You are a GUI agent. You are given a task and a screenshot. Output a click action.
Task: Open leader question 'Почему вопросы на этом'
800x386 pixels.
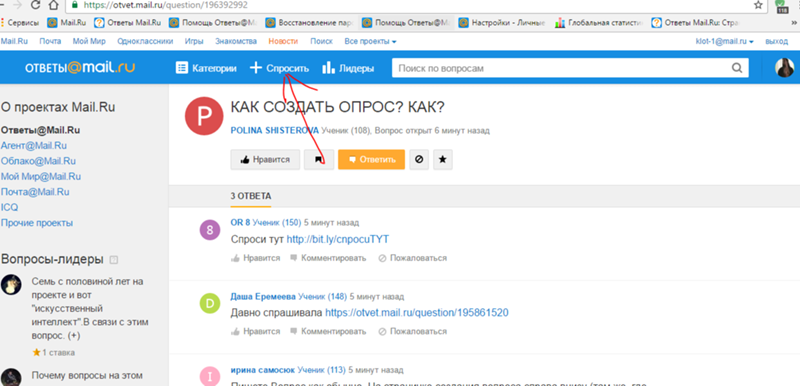(87, 376)
